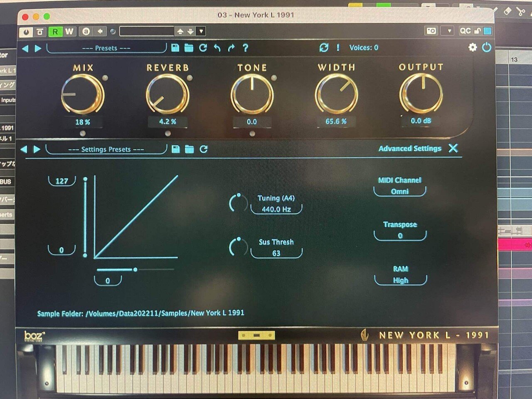Open the preset folder browser icon
Image resolution: width=532 pixels, height=399 pixels.
coord(189,47)
